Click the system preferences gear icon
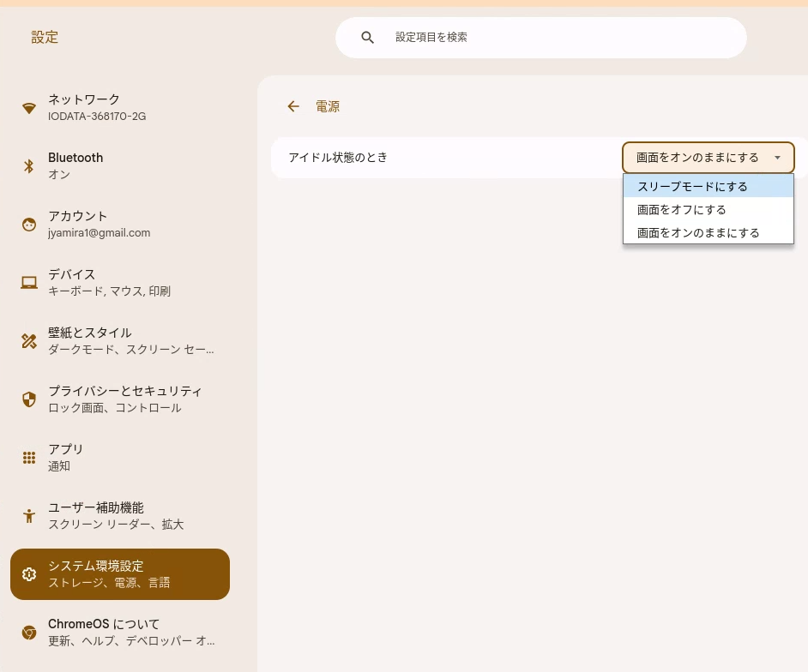The height and width of the screenshot is (672, 808). tap(29, 574)
